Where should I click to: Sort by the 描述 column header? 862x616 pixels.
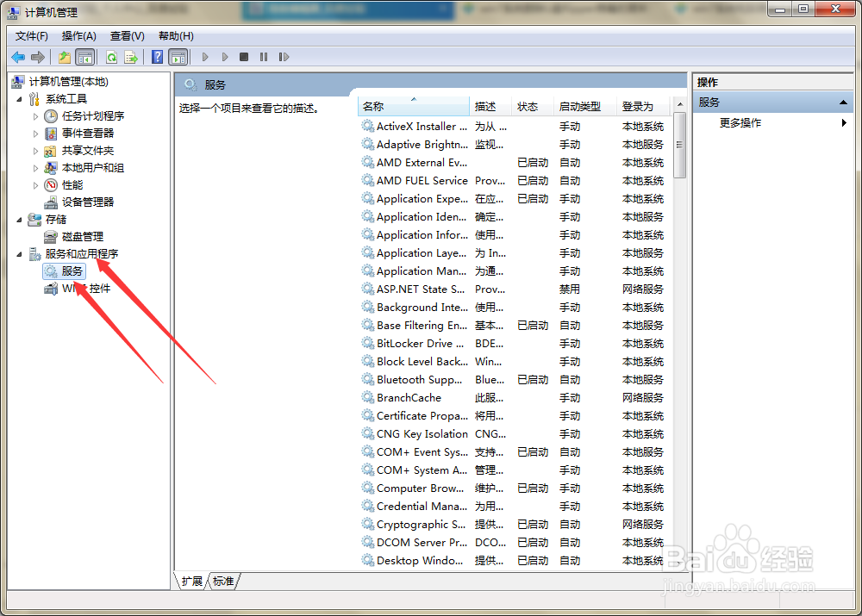[x=490, y=107]
